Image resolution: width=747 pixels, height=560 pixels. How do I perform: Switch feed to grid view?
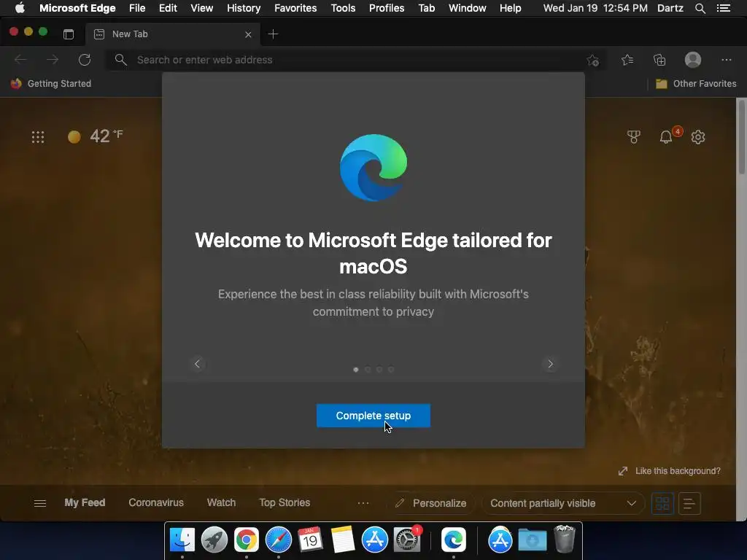click(662, 503)
